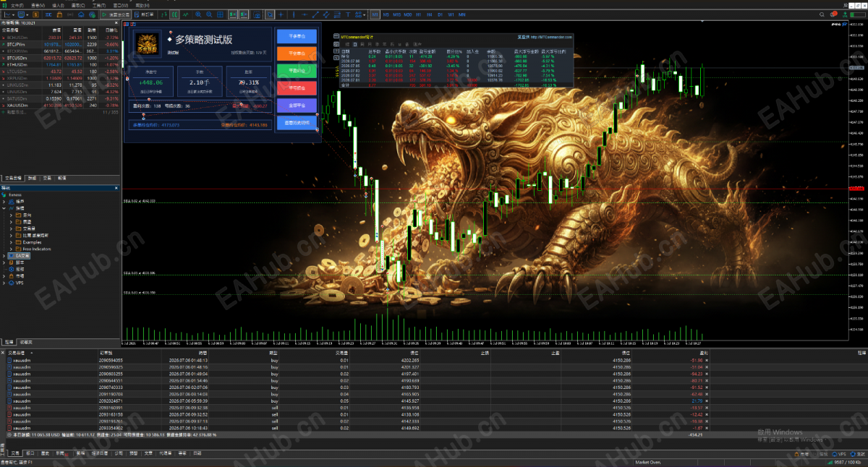Screen dimensions: 868x467
Task: Select the BTCUSDm row in Market Watch
Action: coord(60,58)
